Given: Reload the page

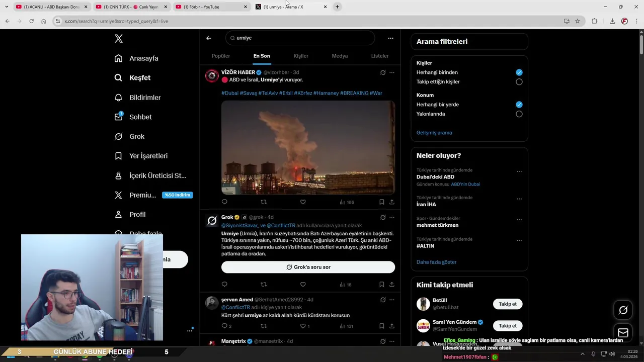Looking at the screenshot, I should pos(31,21).
